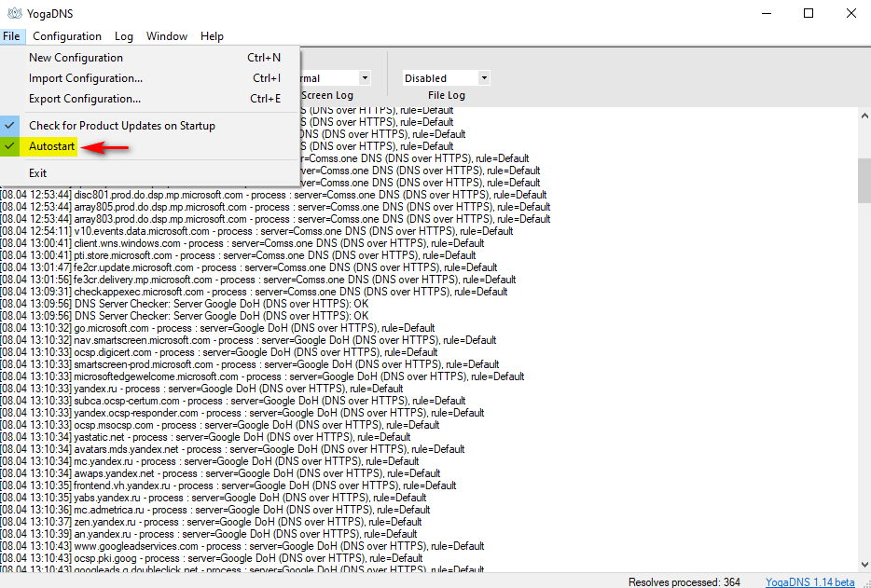Select log line www.googleadservices.com

pyautogui.click(x=242, y=546)
